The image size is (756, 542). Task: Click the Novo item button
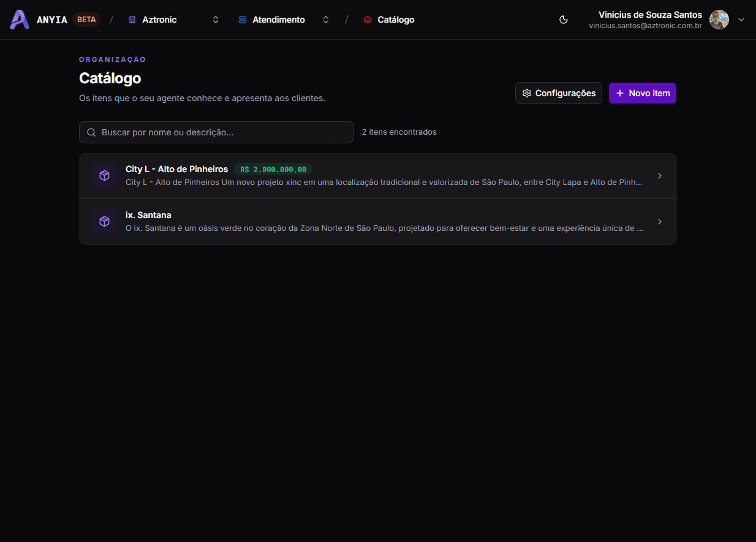(643, 93)
